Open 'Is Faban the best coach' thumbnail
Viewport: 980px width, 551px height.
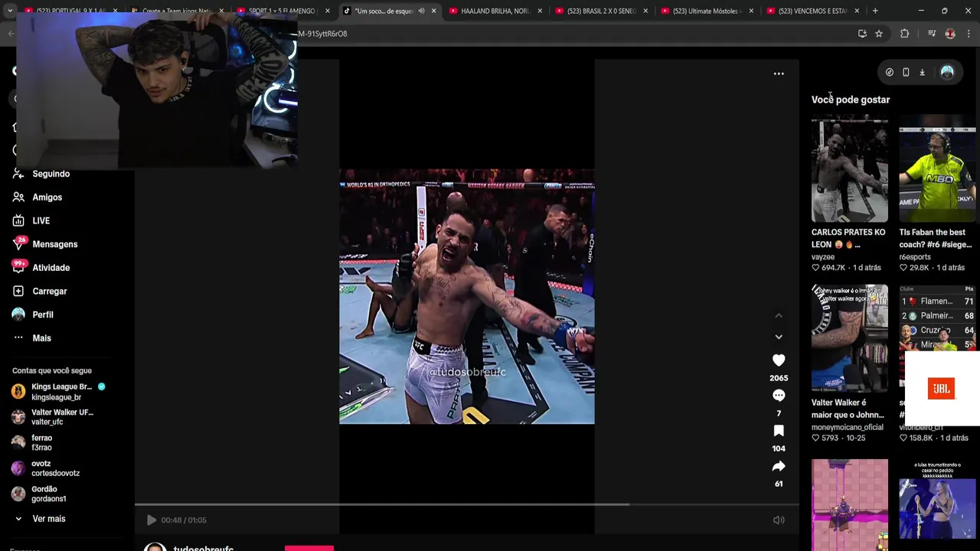[937, 168]
